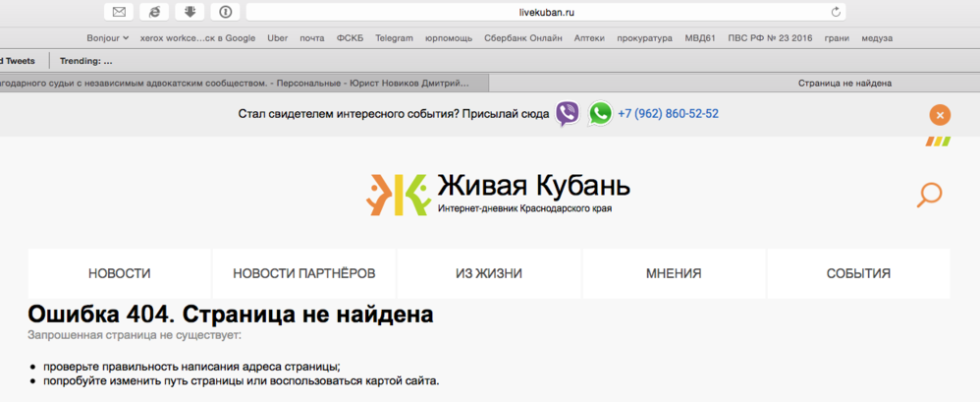
Task: Open the МНЕНИЯ menu section
Action: [x=674, y=273]
